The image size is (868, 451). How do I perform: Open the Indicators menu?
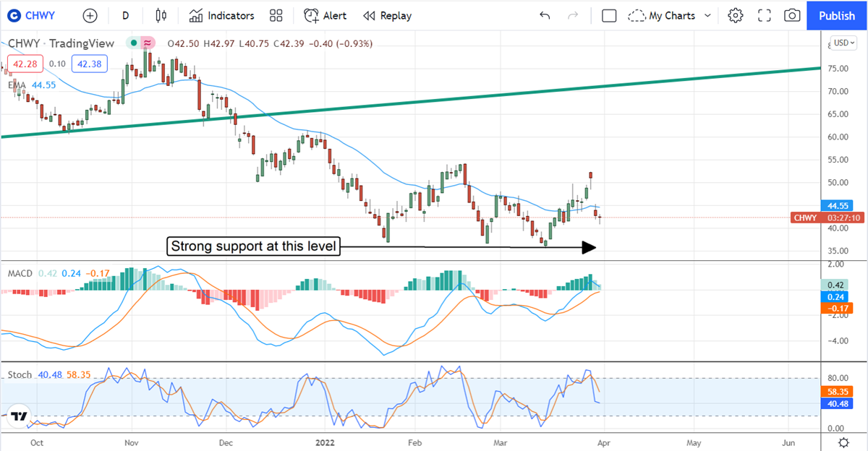221,15
